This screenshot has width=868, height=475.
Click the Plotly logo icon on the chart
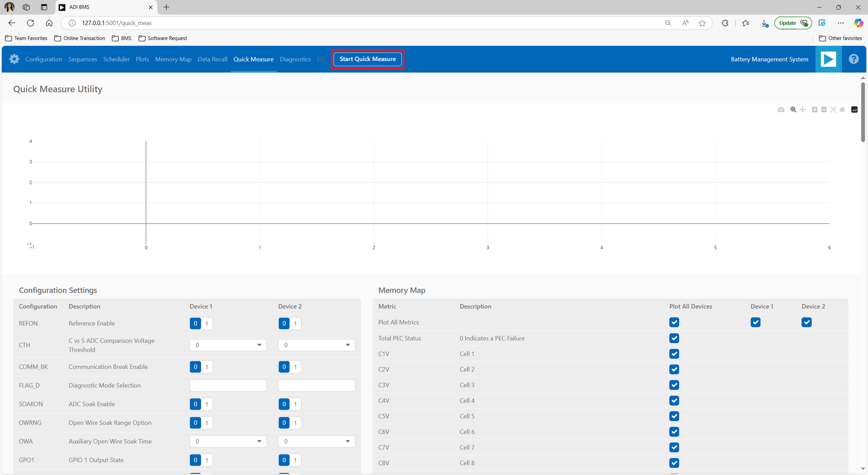[855, 110]
